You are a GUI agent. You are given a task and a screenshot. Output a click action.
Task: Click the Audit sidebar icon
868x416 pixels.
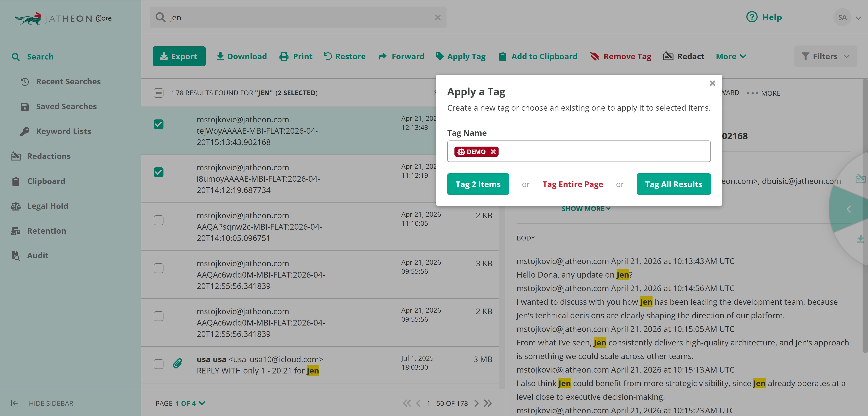click(16, 256)
